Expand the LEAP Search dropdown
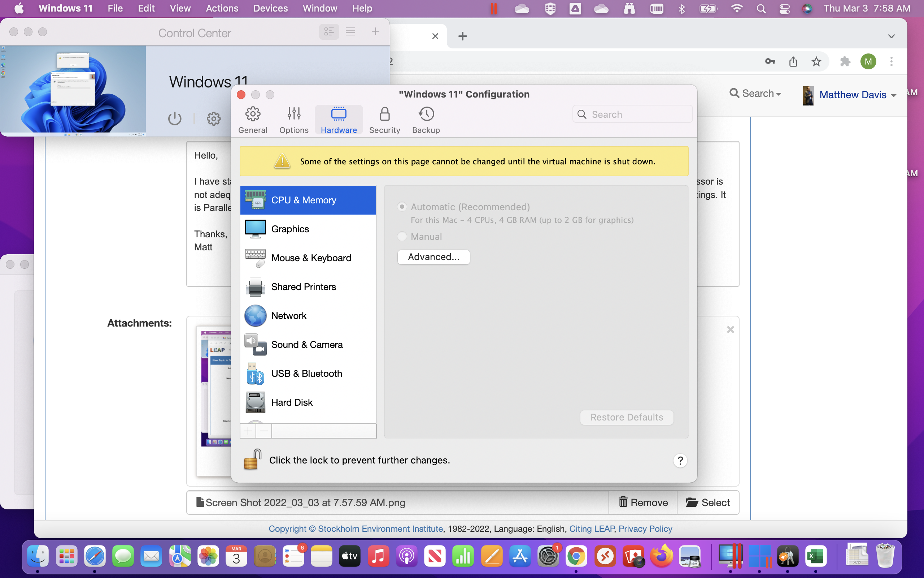This screenshot has width=924, height=578. 755,93
